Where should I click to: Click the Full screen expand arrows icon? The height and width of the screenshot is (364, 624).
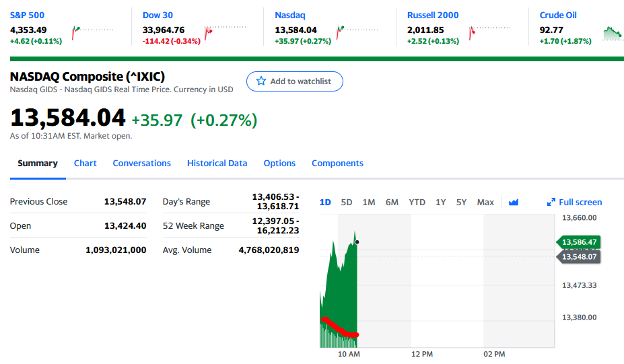tap(551, 202)
